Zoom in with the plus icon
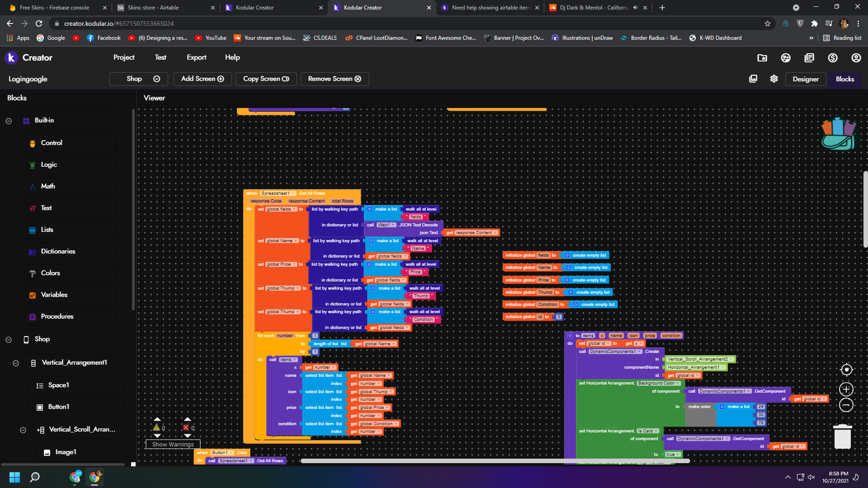The height and width of the screenshot is (488, 868). click(846, 389)
